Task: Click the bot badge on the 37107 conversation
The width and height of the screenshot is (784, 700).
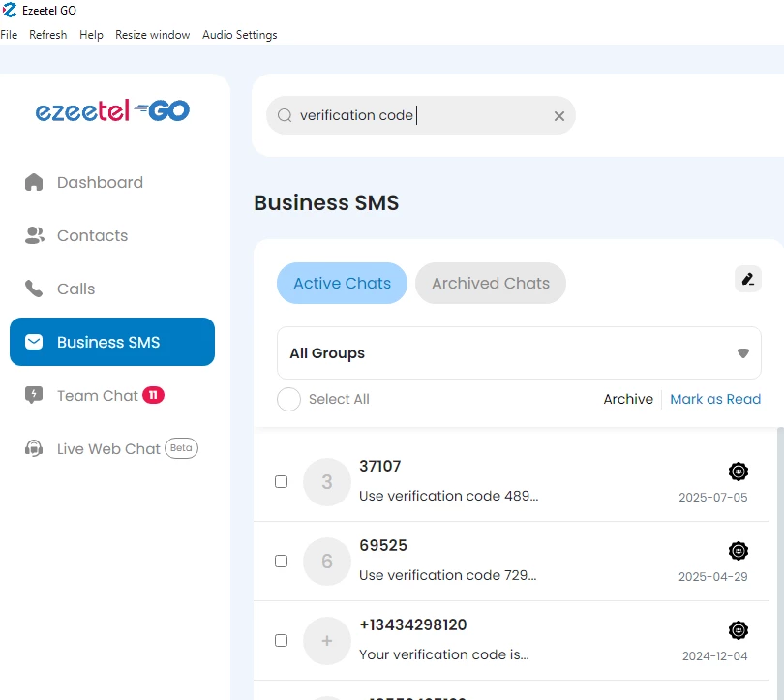Action: point(739,472)
